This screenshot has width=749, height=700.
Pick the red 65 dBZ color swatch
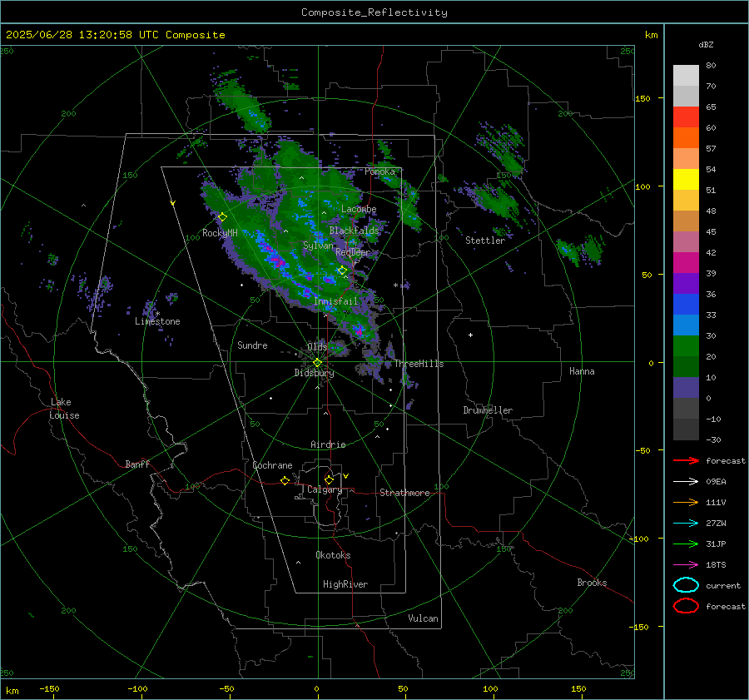686,117
